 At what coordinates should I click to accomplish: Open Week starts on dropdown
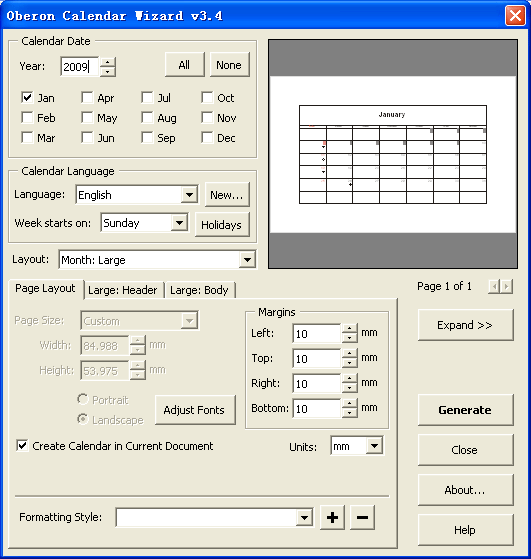pyautogui.click(x=144, y=223)
